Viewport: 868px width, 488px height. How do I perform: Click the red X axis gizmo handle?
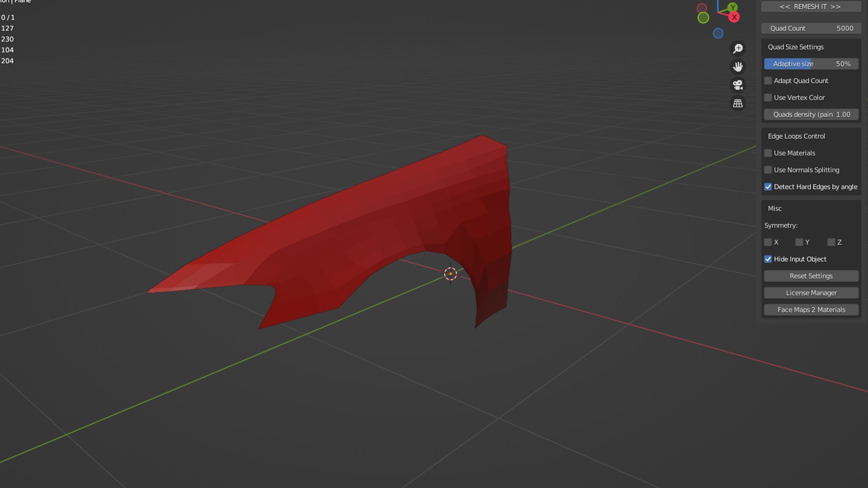click(734, 18)
